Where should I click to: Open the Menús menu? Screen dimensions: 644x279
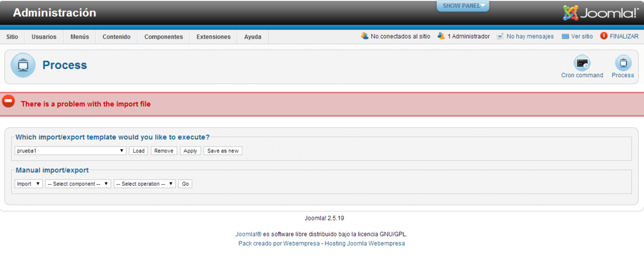click(x=80, y=36)
